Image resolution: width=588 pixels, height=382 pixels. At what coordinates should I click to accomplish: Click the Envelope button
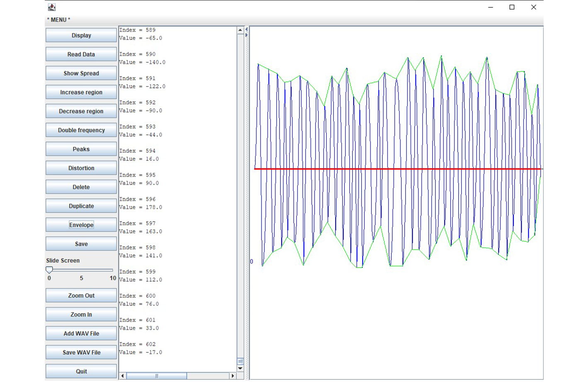(x=81, y=225)
